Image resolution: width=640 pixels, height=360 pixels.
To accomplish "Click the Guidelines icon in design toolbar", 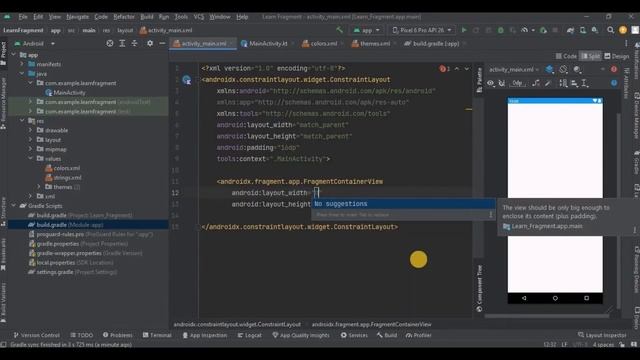I will pos(585,83).
